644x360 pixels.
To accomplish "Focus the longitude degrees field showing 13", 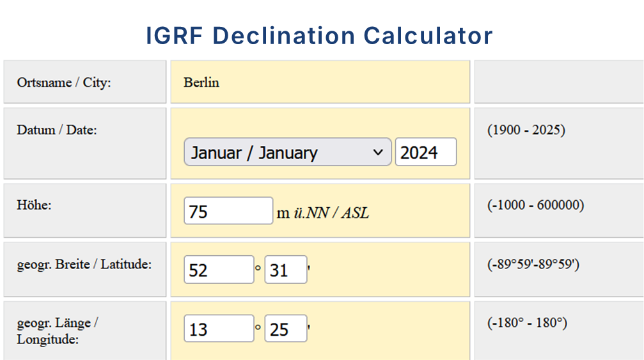I will click(218, 329).
